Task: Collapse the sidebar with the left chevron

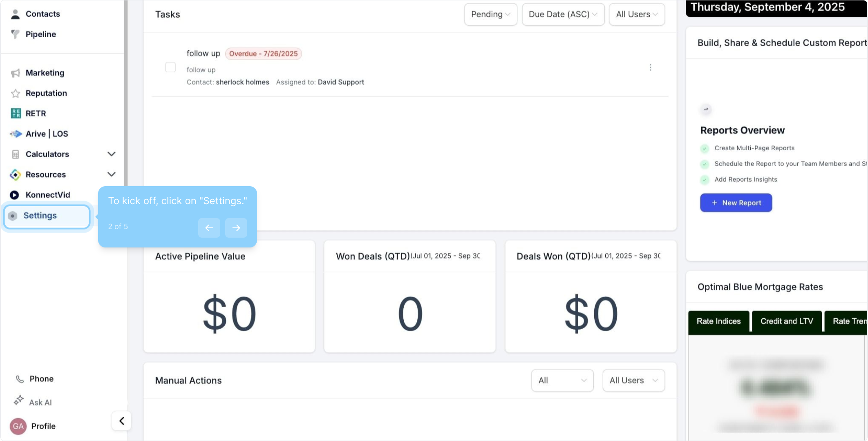Action: click(121, 421)
